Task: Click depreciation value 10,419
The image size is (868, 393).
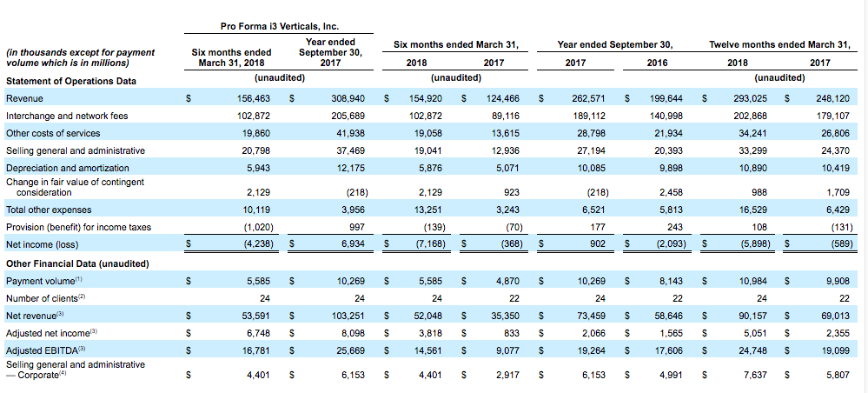Action: click(x=836, y=168)
